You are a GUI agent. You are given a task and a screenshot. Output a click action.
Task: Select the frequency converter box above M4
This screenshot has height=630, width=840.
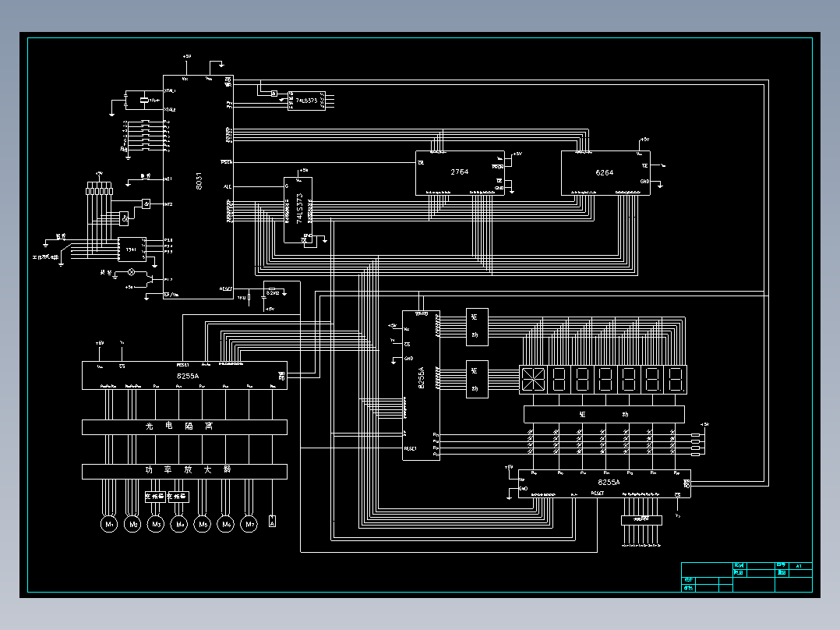(178, 497)
